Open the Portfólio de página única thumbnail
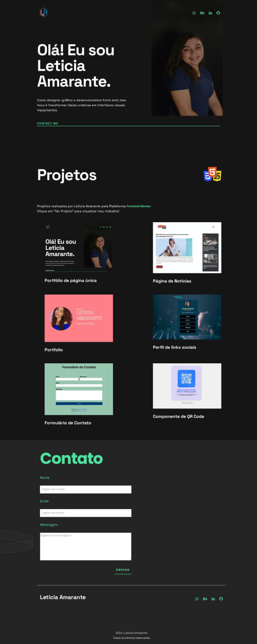The image size is (257, 644). coord(79,247)
